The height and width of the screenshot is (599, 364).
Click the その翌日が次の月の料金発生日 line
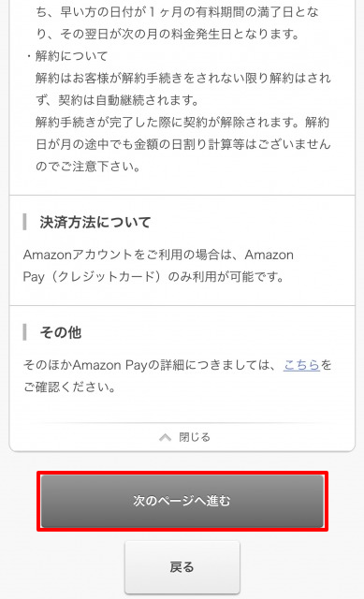coord(168,34)
